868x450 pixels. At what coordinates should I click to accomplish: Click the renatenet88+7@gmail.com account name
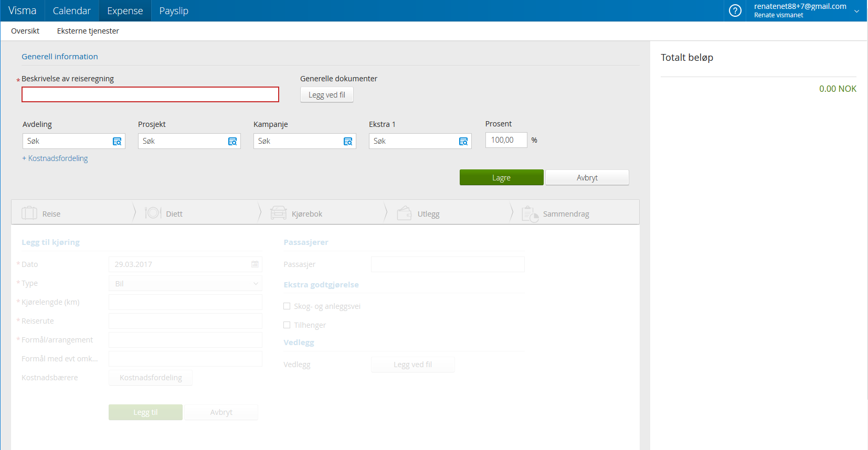pyautogui.click(x=800, y=6)
